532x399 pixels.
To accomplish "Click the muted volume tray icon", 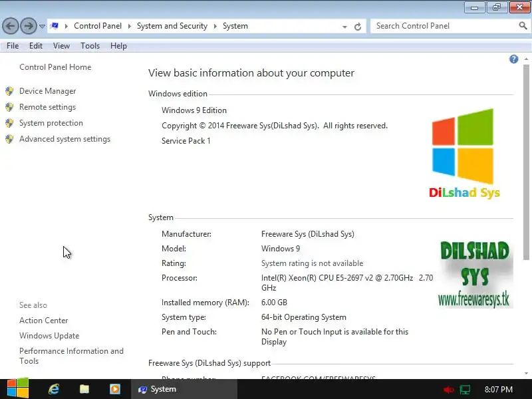I will (448, 390).
